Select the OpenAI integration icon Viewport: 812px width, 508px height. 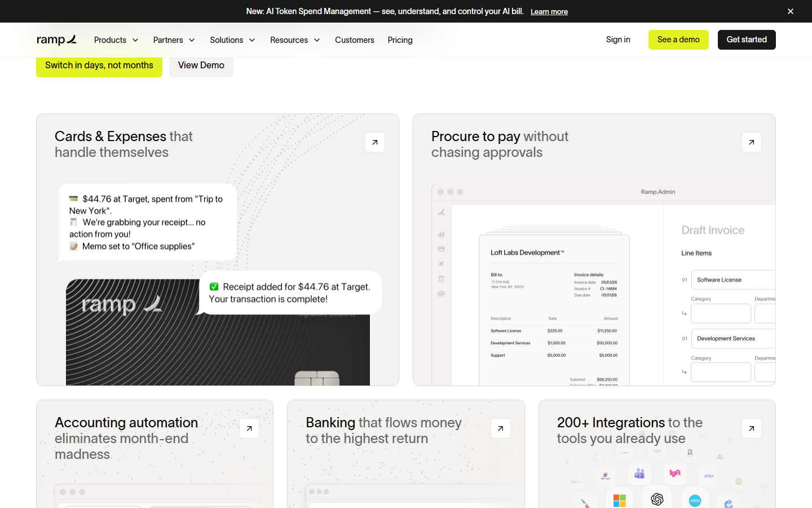657,499
